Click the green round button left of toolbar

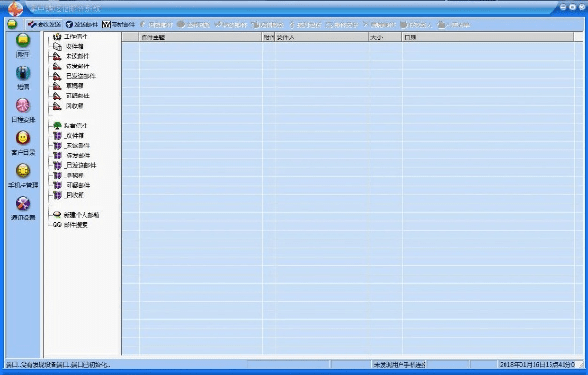point(12,23)
